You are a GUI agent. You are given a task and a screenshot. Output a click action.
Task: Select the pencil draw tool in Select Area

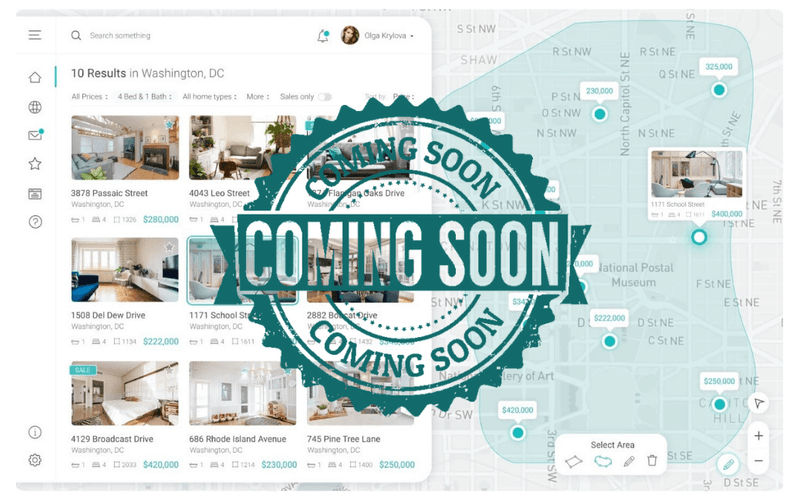pos(629,461)
